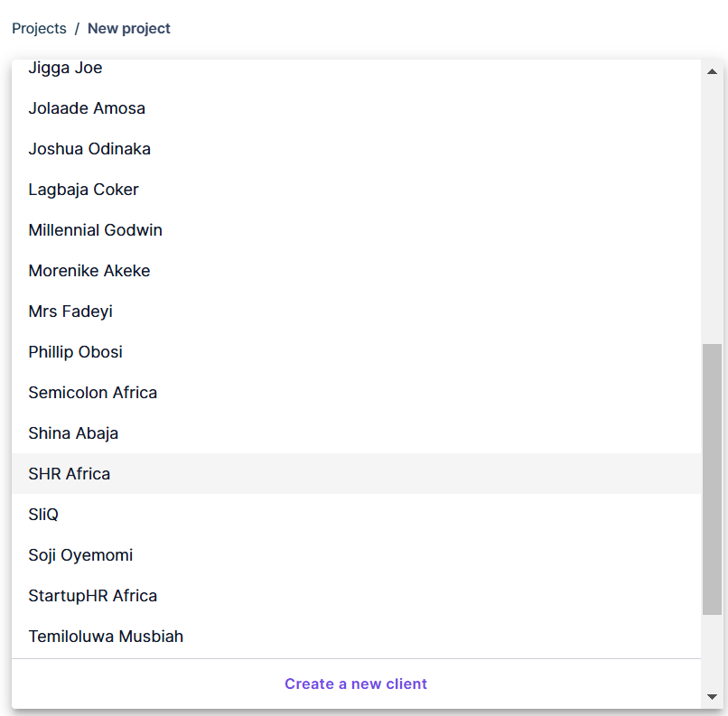Select Phillip Obosi option

click(356, 352)
